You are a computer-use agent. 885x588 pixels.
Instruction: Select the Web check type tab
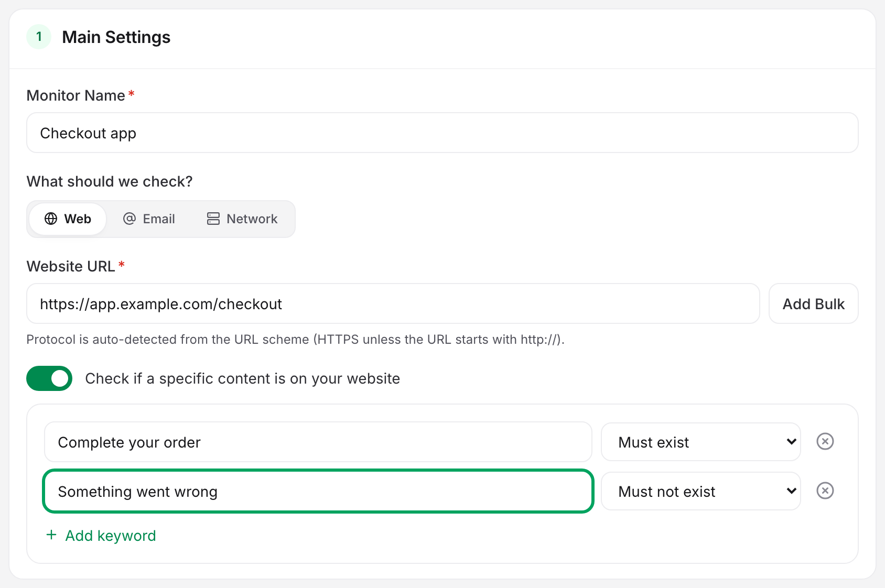68,219
